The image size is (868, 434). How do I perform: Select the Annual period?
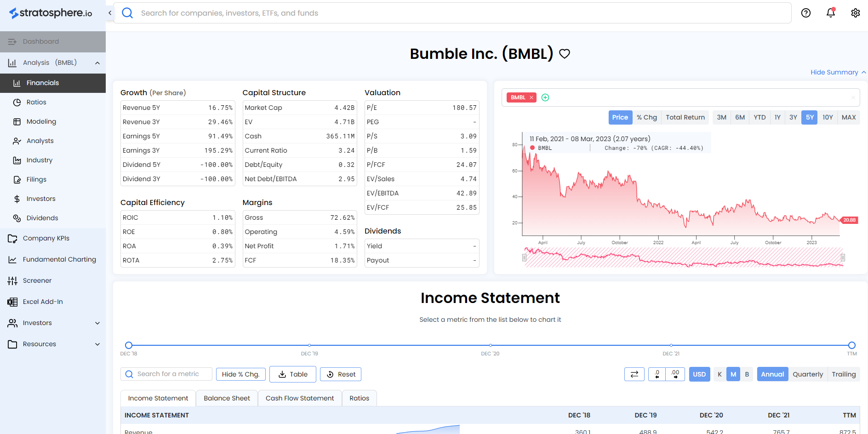click(772, 374)
